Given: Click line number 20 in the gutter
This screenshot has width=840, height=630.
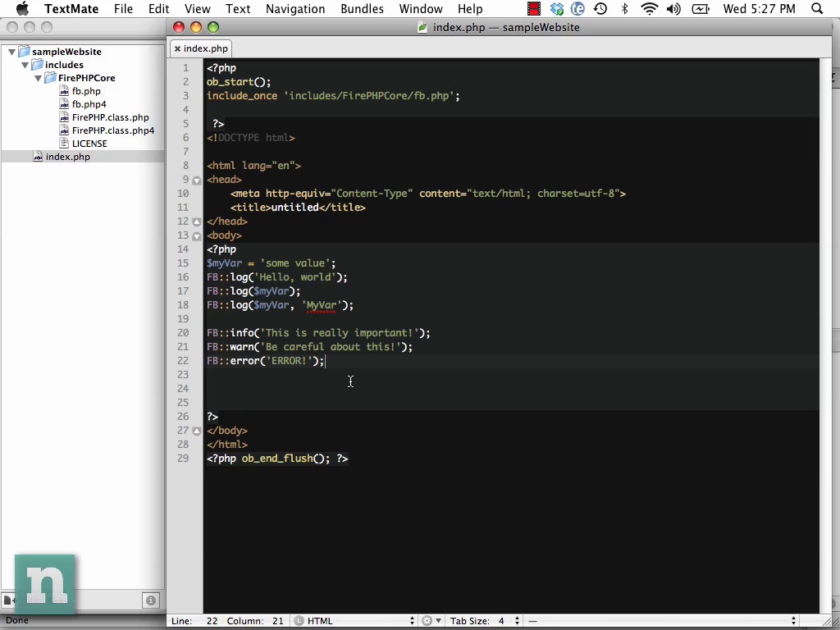Looking at the screenshot, I should (x=183, y=333).
